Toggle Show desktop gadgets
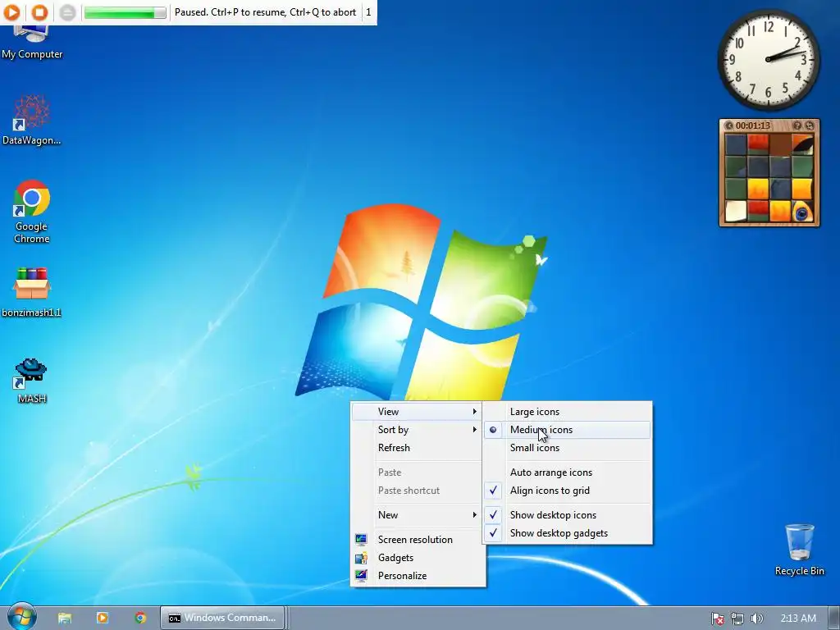This screenshot has height=630, width=840. click(x=568, y=533)
